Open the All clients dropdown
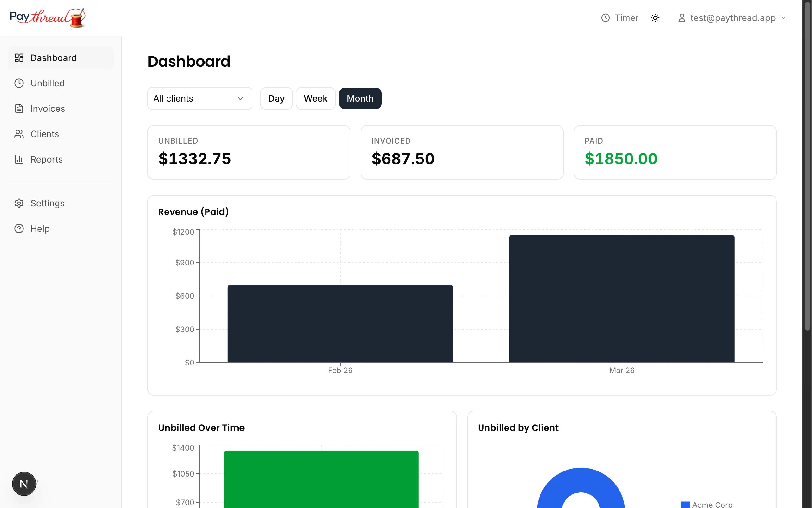812x508 pixels. point(200,98)
